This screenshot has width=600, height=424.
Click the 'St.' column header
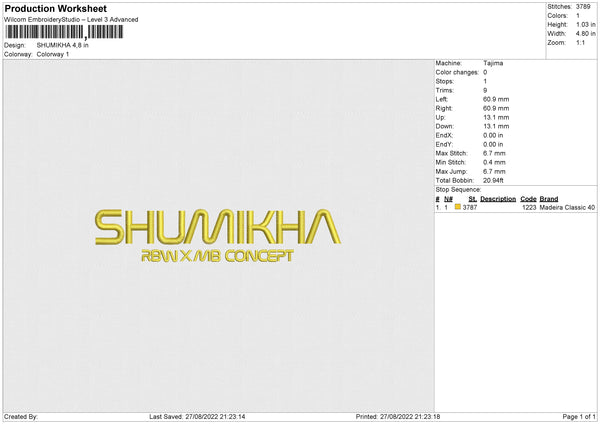(x=473, y=199)
